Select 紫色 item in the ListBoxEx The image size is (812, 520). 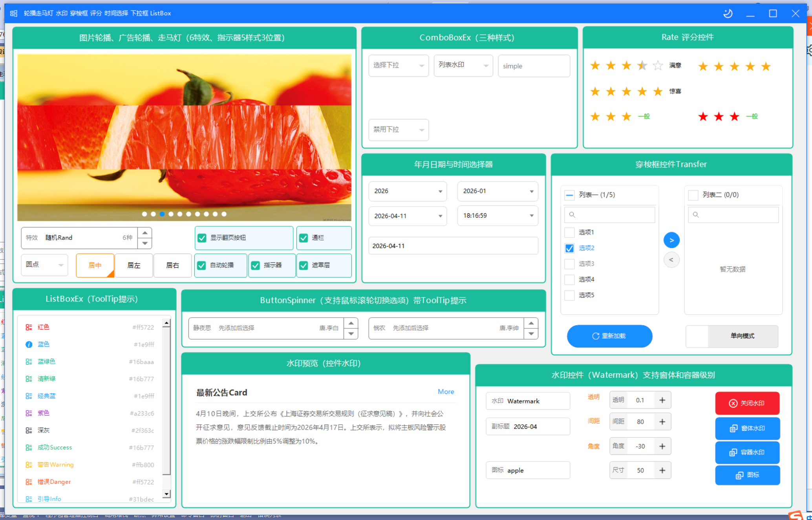90,413
